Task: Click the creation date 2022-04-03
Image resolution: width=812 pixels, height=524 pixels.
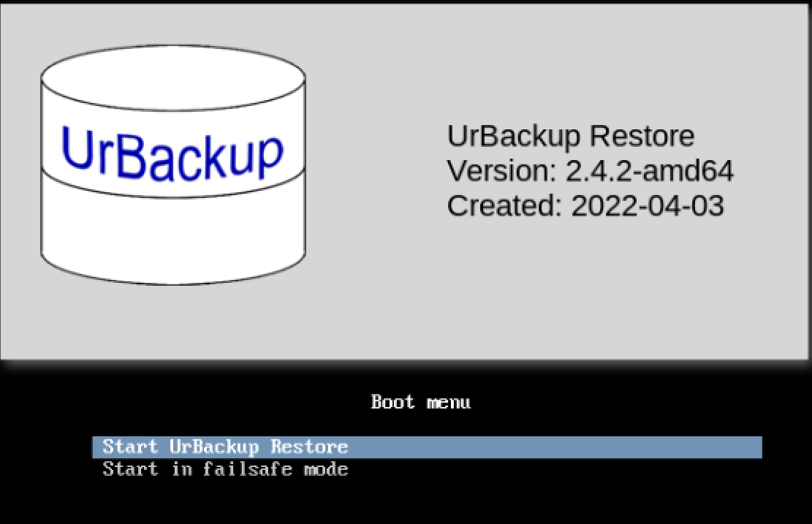Action: tap(648, 205)
